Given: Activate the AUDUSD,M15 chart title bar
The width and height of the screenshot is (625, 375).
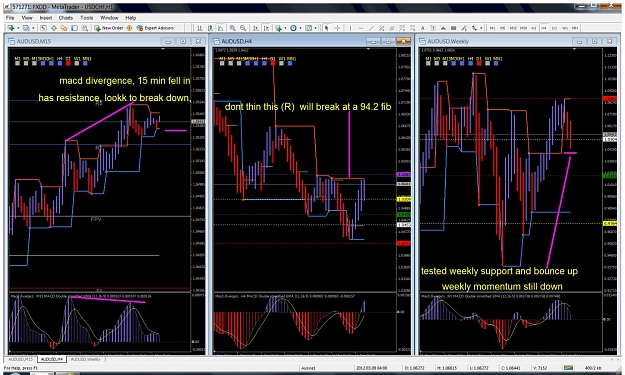Looking at the screenshot, I should (106, 41).
